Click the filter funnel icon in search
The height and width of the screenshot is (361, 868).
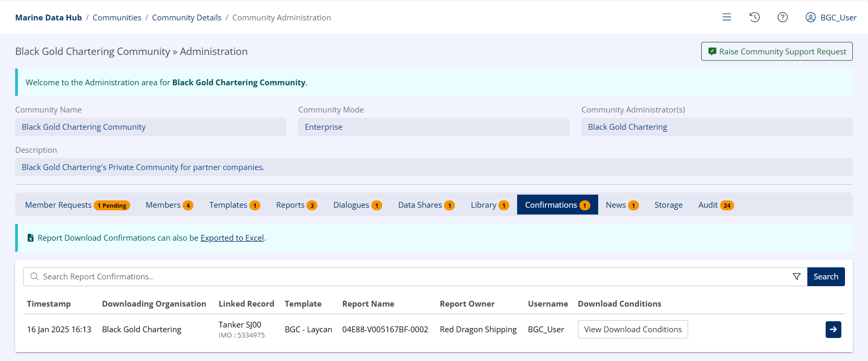tap(796, 277)
